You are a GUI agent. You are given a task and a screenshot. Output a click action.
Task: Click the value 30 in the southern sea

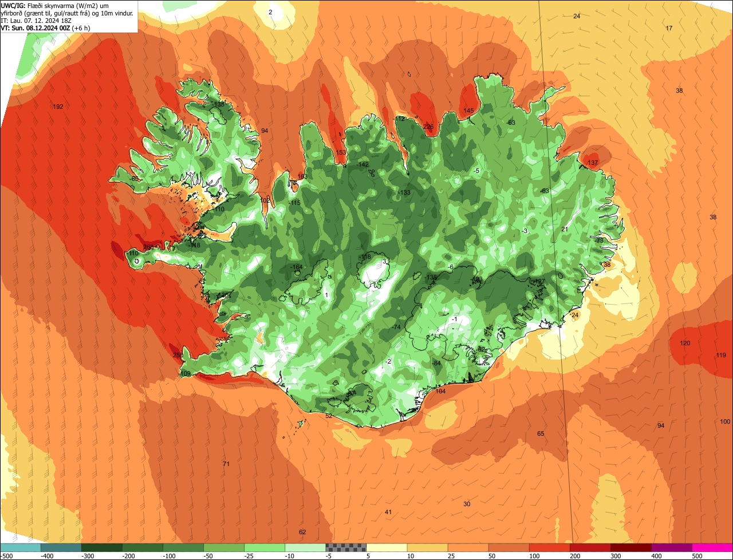(467, 503)
